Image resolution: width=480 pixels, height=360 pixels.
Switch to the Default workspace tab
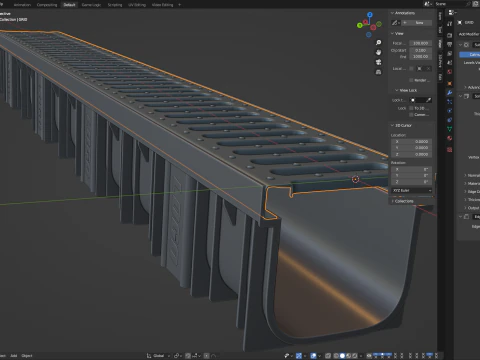pyautogui.click(x=69, y=5)
